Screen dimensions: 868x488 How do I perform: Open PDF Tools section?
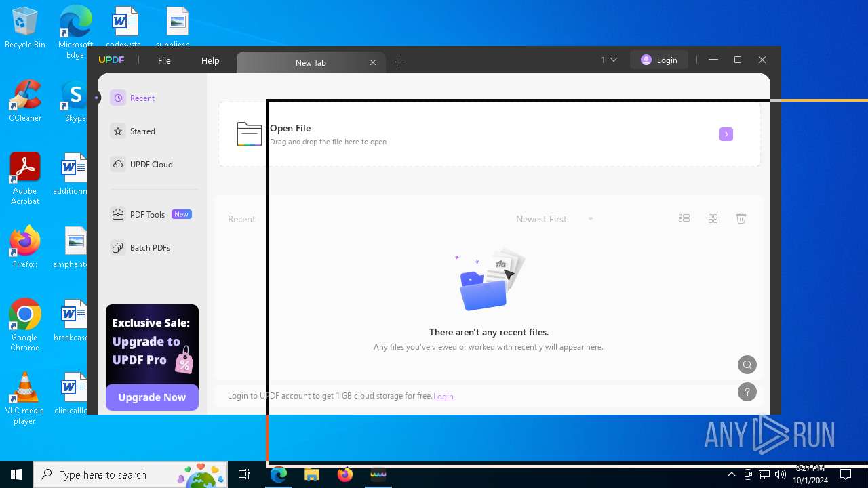click(151, 215)
